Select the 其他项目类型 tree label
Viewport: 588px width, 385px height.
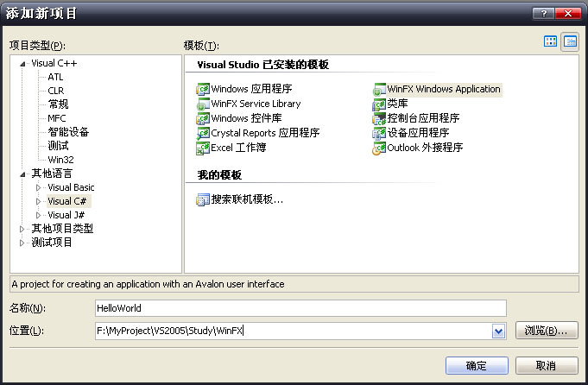pos(62,229)
